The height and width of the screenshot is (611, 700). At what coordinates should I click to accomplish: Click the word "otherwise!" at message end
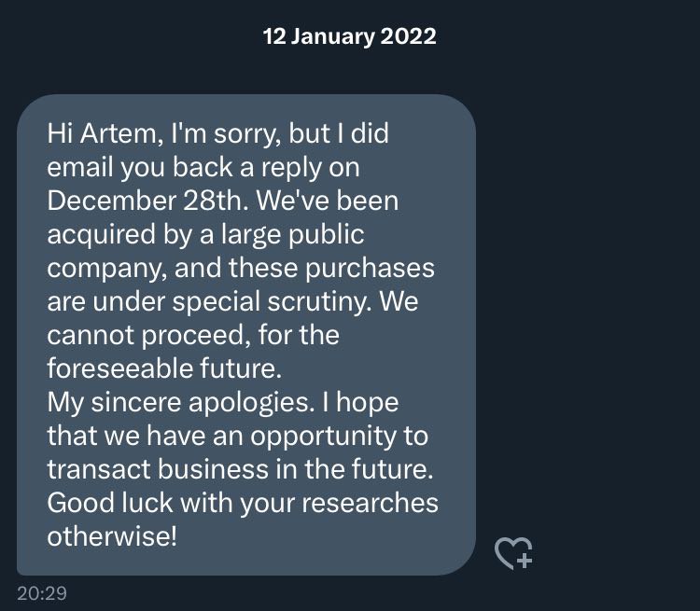point(112,536)
